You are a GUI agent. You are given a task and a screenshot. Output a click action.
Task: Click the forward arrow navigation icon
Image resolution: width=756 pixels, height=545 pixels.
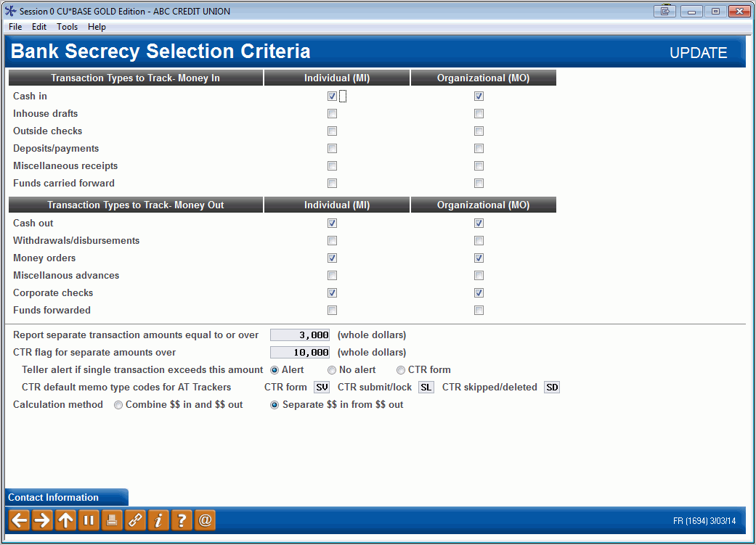42,520
